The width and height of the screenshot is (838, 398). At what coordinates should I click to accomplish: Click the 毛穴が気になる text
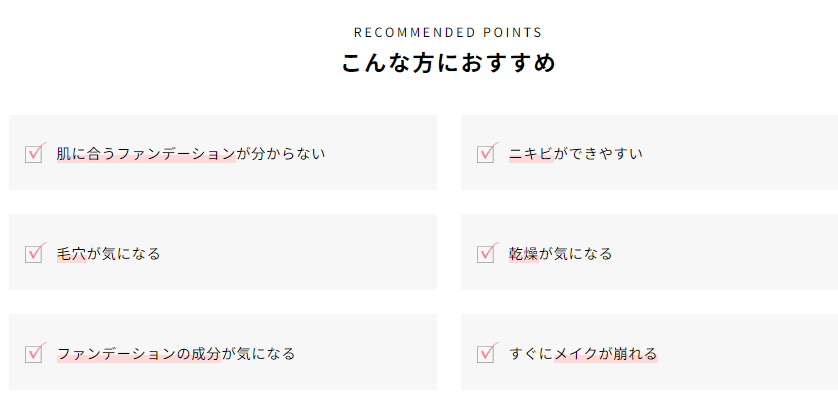pos(108,254)
